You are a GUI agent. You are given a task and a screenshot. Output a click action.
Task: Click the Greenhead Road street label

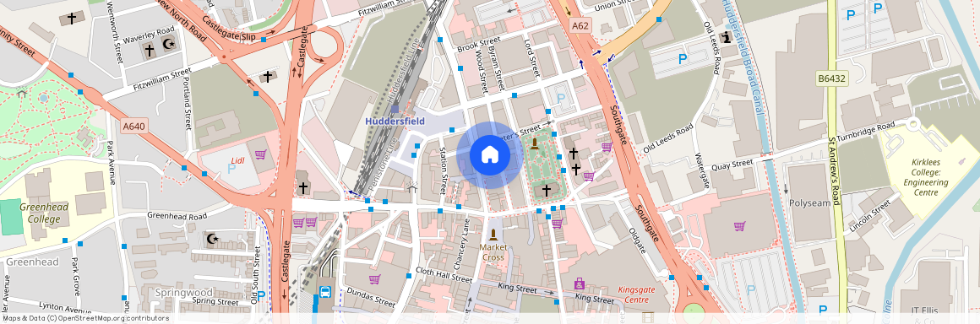(177, 216)
